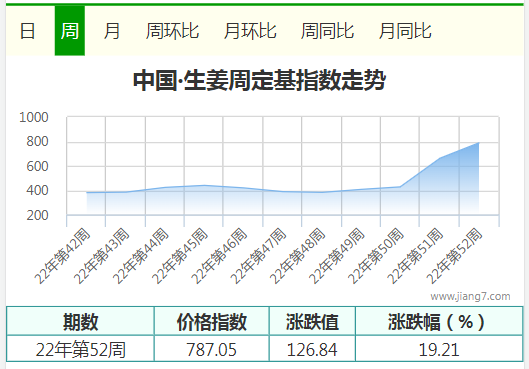This screenshot has width=529, height=369.
Task: Click the 22年第49周 axis label
Action: 337,256
